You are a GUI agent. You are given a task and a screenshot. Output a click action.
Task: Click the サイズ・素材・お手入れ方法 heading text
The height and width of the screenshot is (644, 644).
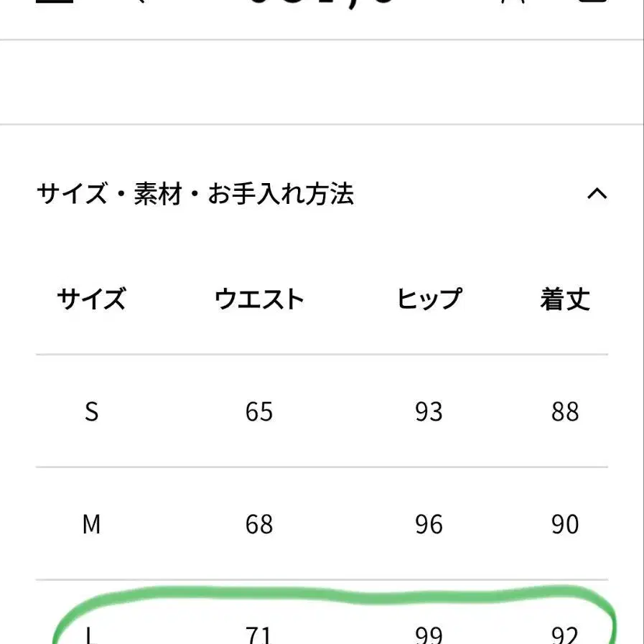point(195,194)
